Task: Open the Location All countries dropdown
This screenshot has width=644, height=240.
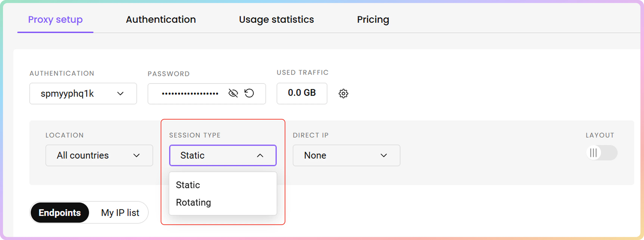Action: pyautogui.click(x=99, y=155)
